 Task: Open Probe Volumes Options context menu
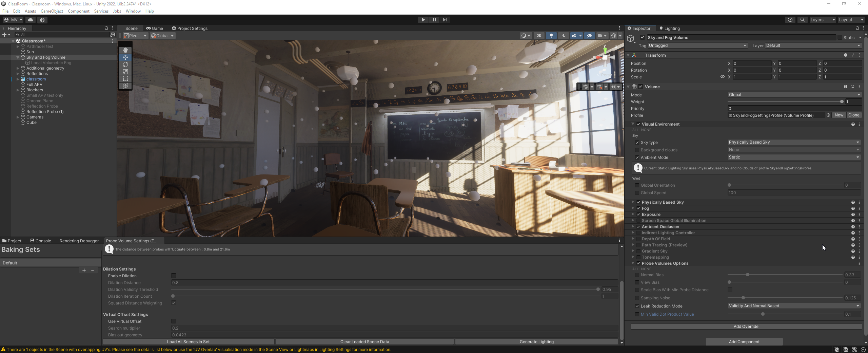point(859,263)
